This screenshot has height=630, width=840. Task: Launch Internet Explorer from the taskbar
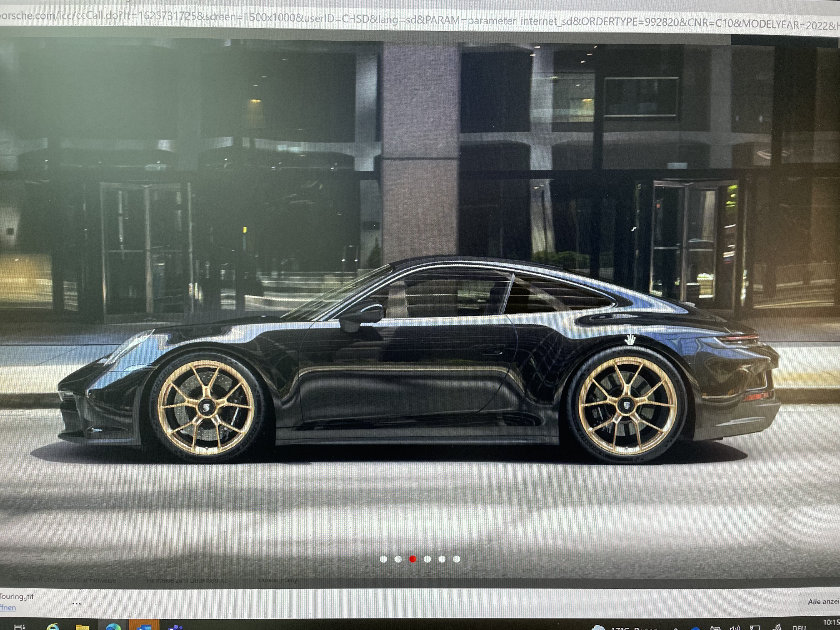point(52,627)
